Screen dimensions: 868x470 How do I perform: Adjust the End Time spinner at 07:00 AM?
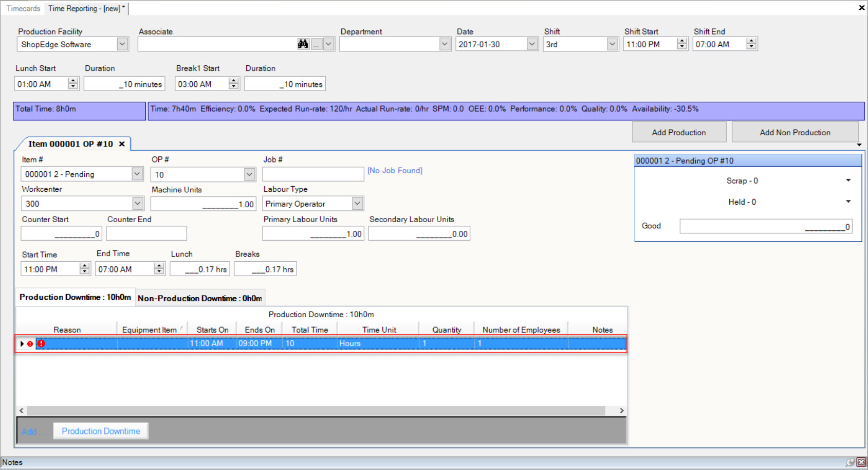click(x=159, y=269)
